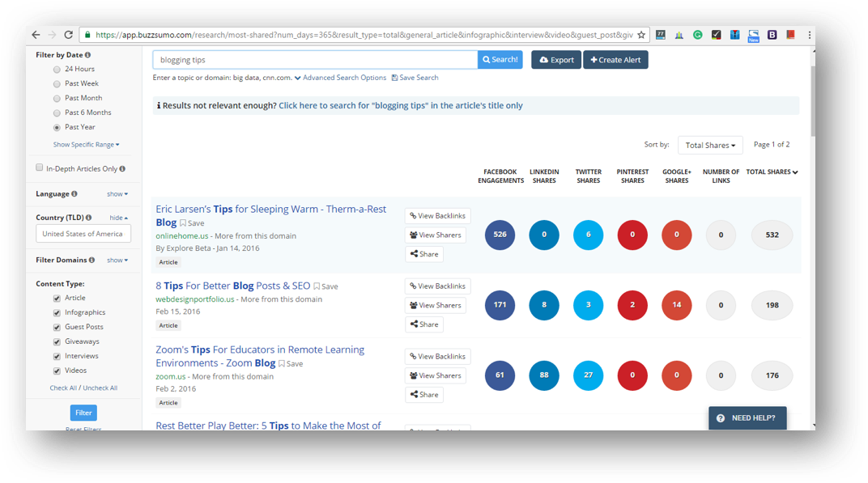Uncheck the Infographics content type

pos(57,312)
